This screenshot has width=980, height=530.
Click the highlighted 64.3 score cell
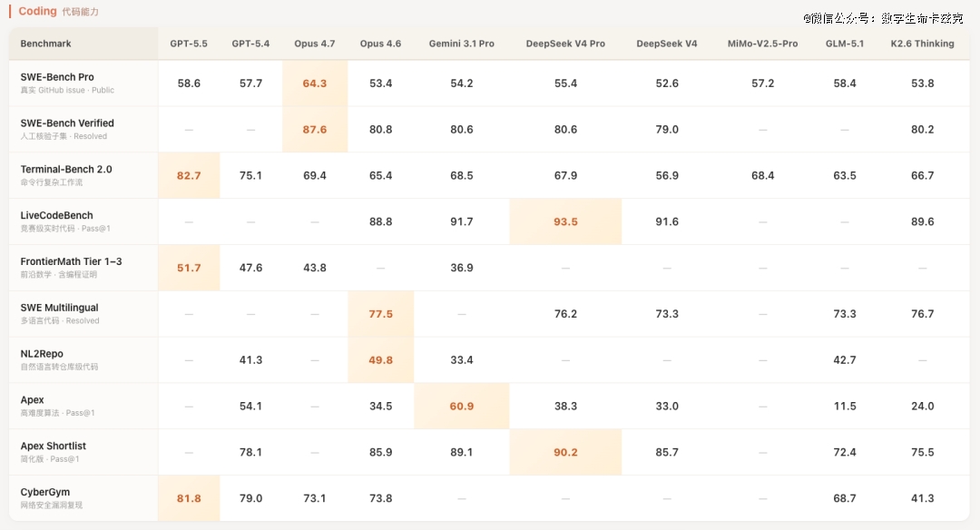(x=315, y=83)
